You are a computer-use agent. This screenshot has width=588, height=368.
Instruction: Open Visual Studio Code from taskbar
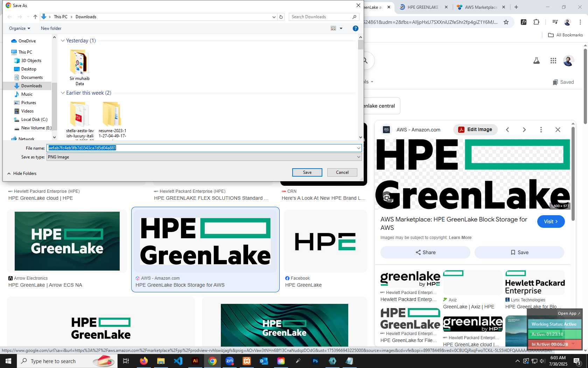178,361
